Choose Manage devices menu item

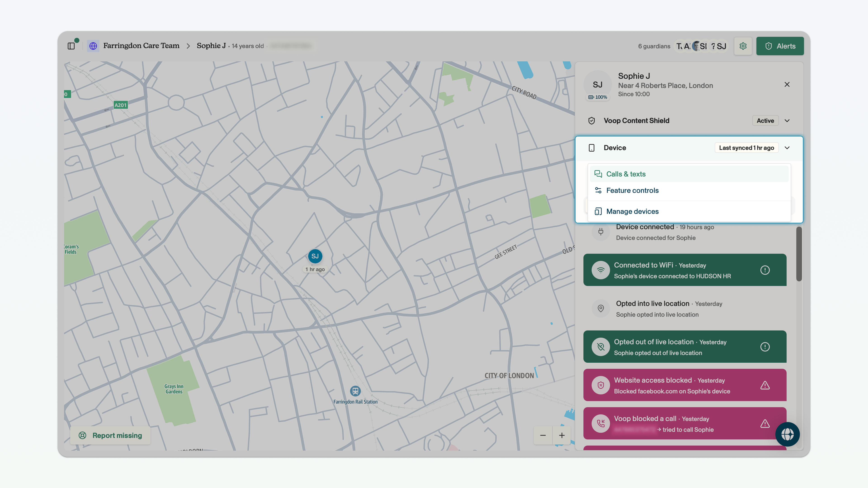point(689,211)
